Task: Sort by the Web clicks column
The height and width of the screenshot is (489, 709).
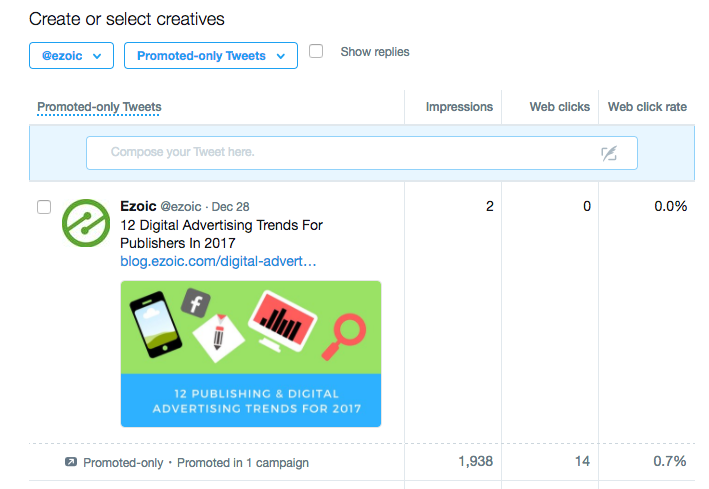Action: coord(559,107)
